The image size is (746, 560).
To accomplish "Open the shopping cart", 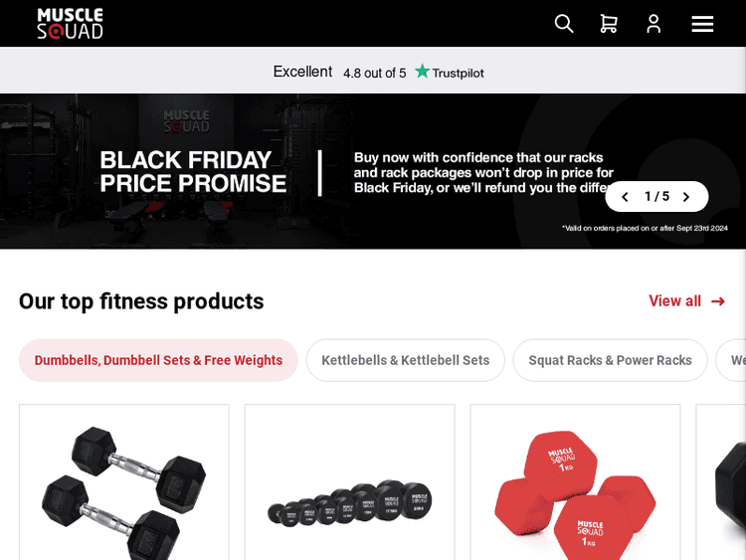I will coord(608,24).
